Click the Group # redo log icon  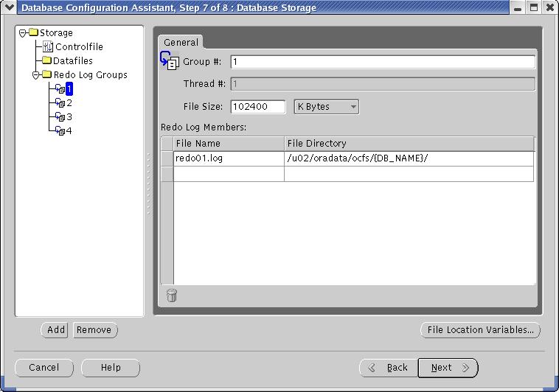pos(170,62)
